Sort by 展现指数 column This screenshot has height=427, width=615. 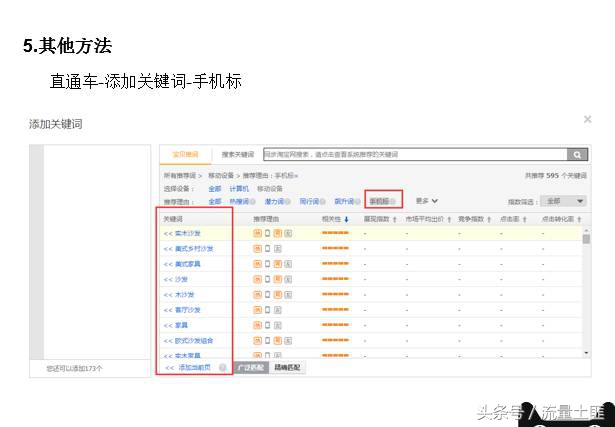(380, 219)
